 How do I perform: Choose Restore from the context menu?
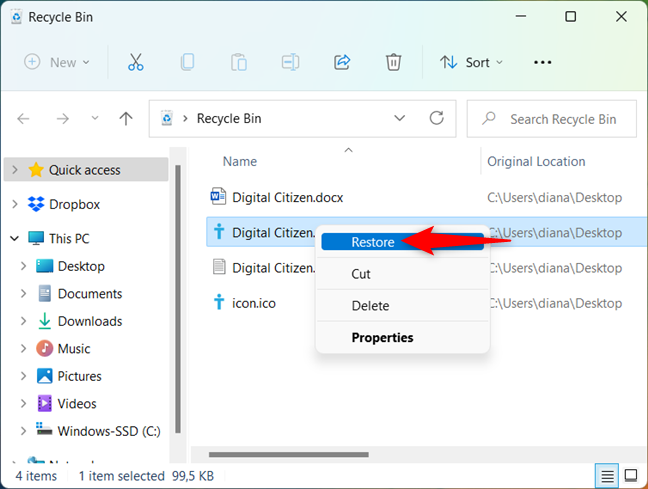point(372,242)
